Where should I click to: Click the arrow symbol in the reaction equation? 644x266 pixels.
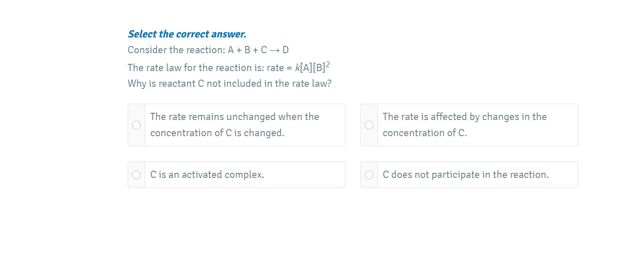tap(275, 50)
